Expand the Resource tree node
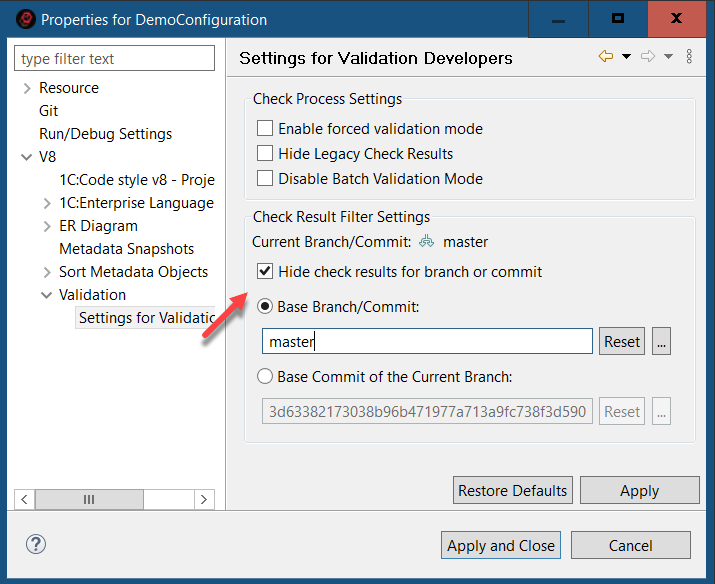The image size is (715, 584). click(x=27, y=88)
